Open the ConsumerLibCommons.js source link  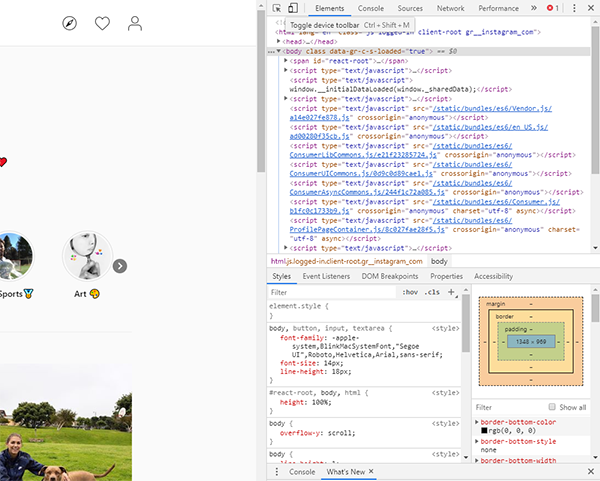click(x=363, y=155)
